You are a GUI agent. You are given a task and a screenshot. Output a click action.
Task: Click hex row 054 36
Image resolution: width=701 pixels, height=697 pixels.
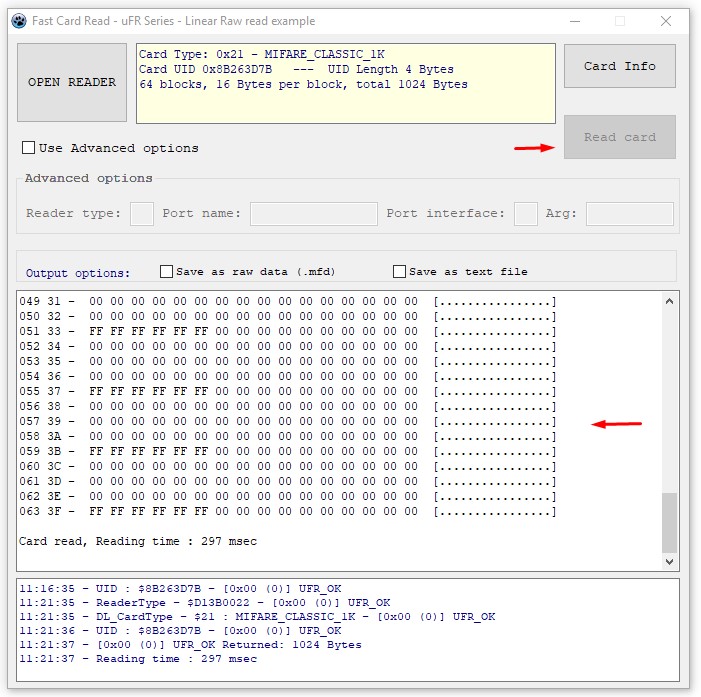click(287, 376)
